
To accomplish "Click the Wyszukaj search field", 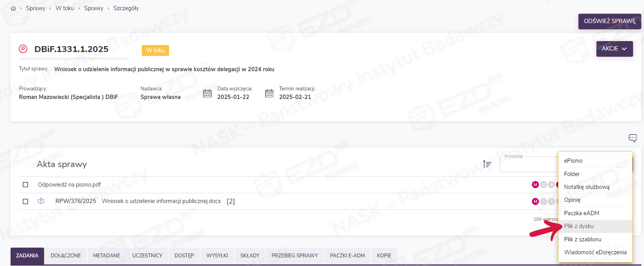I will coord(529,165).
